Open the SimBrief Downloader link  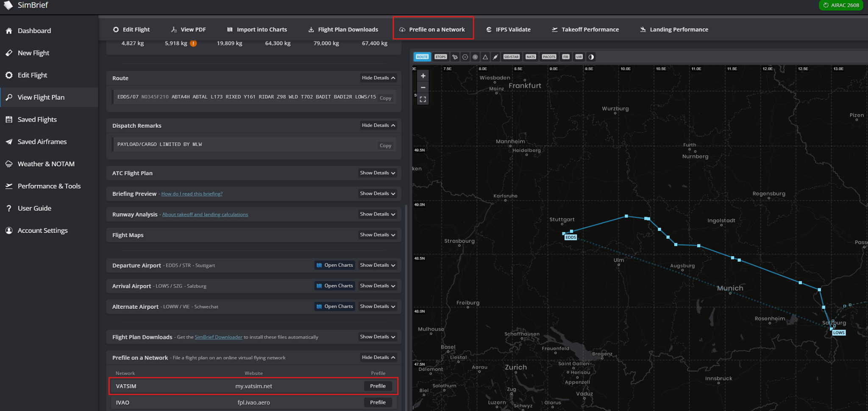(218, 337)
